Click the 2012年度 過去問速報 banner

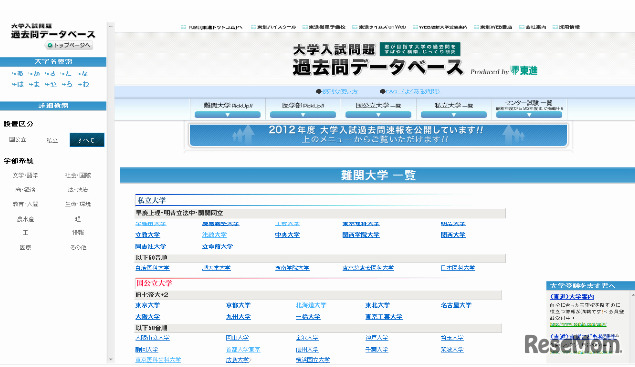tap(378, 135)
